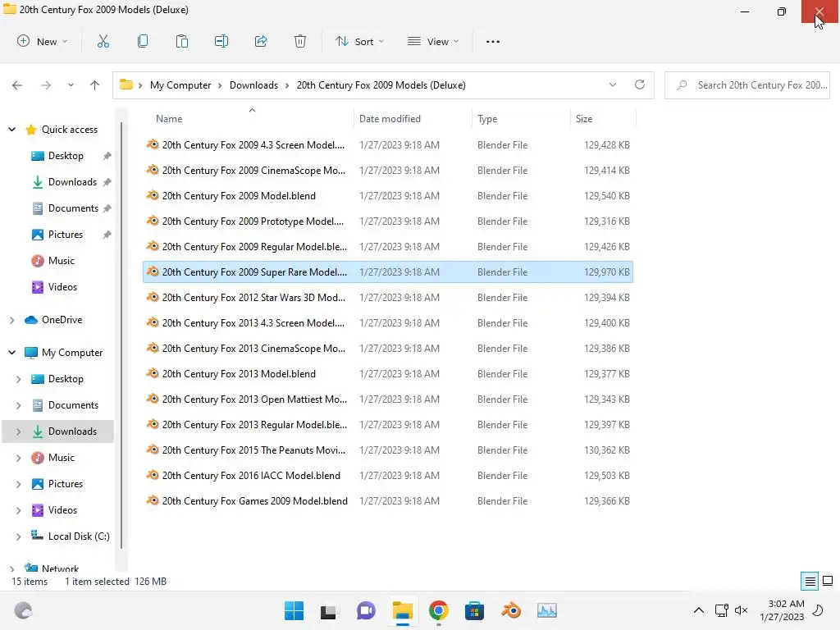Click the 130,362 KB size cell
The image size is (840, 630).
tap(606, 450)
